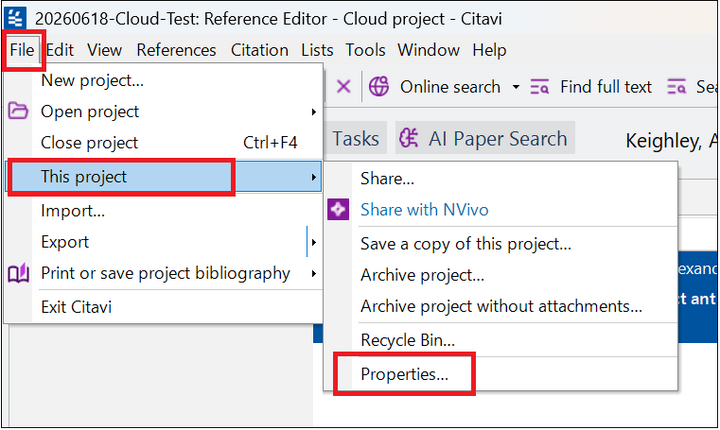Screen dimensions: 720x430
Task: Click the Open project folder icon
Action: click(x=18, y=111)
